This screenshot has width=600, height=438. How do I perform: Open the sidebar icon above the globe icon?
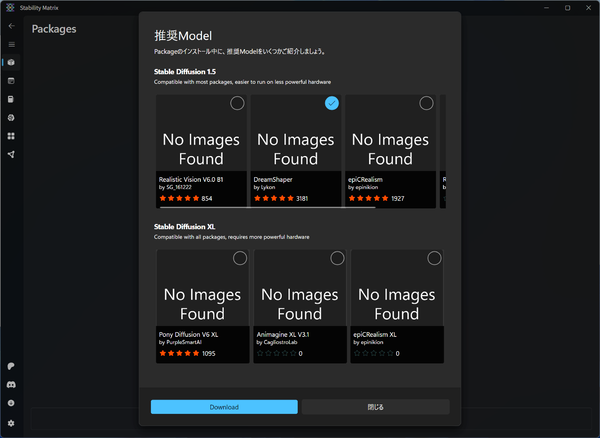click(11, 99)
